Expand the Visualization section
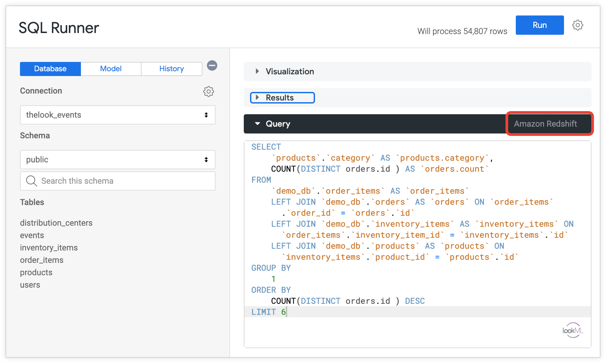The width and height of the screenshot is (606, 364). 289,72
